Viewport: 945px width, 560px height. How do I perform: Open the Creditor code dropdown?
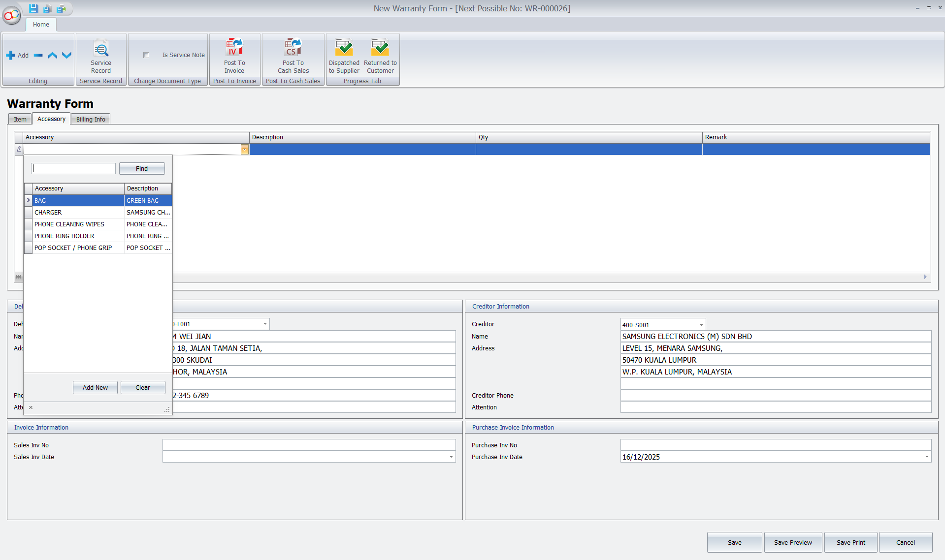701,325
